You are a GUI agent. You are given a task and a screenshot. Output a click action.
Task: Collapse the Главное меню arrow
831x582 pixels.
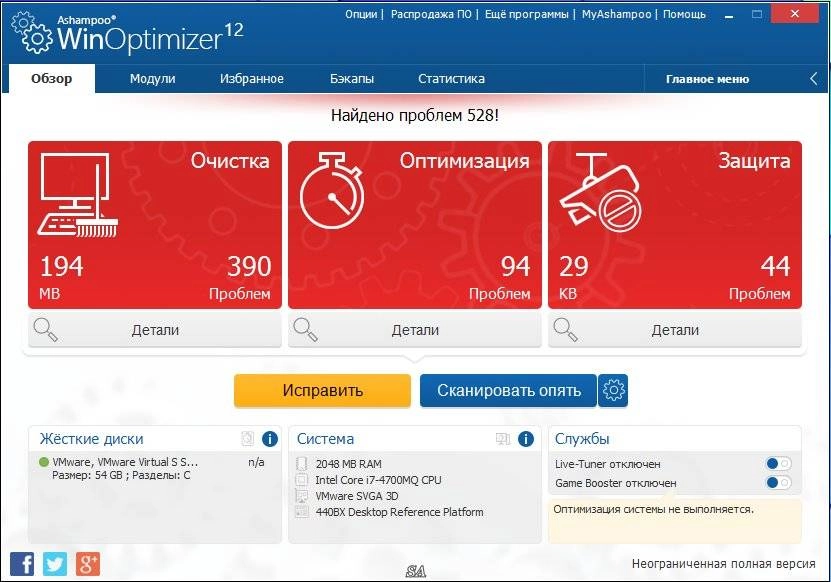click(814, 79)
